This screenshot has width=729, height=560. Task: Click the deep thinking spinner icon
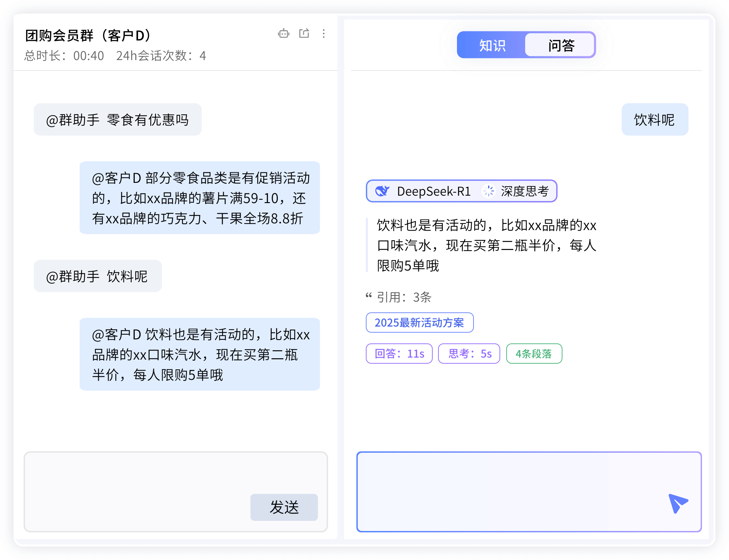coord(488,191)
